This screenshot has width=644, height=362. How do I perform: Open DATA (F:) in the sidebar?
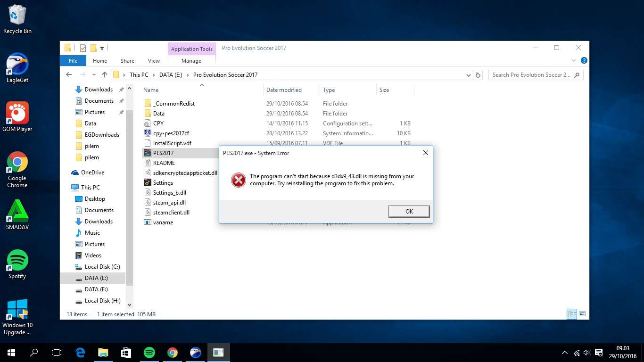point(96,289)
